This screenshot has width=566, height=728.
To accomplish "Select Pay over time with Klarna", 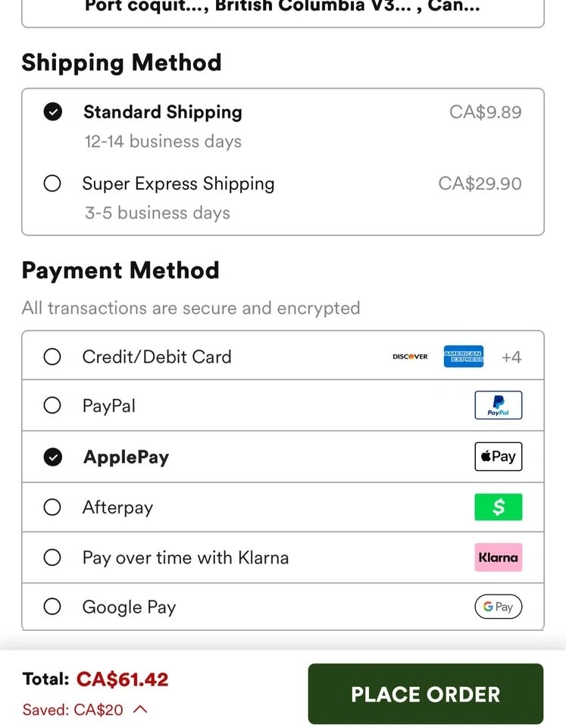I will click(52, 557).
